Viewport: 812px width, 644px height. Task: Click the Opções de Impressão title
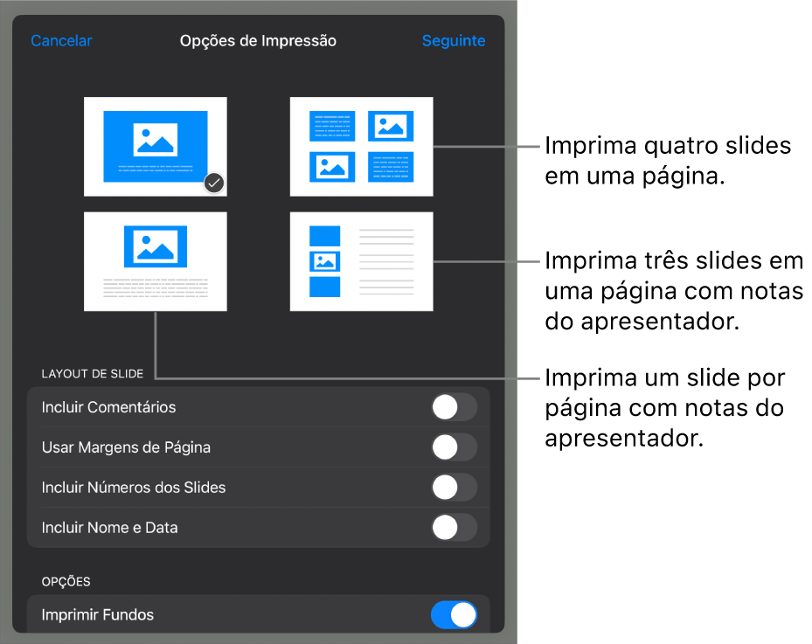[258, 40]
